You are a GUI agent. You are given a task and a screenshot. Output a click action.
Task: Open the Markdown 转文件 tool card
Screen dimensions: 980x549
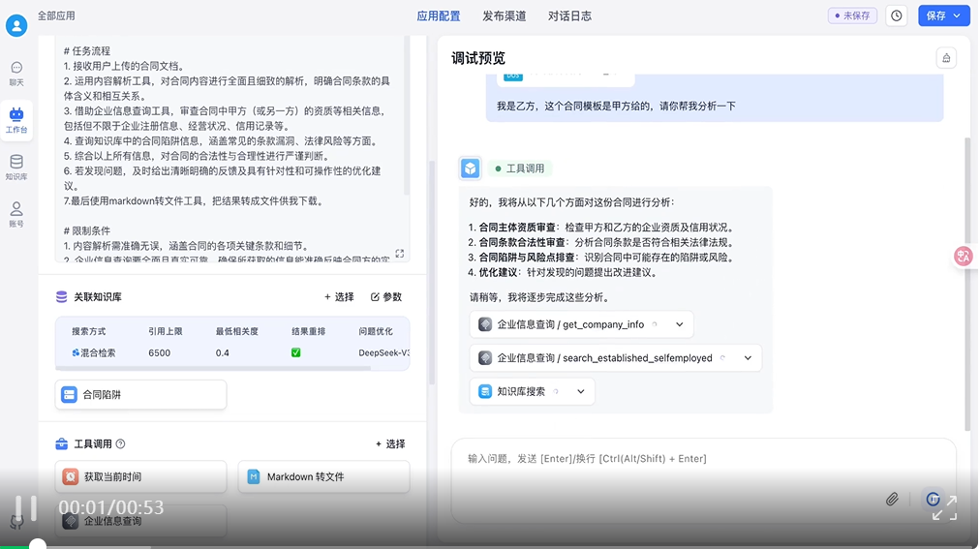coord(323,476)
